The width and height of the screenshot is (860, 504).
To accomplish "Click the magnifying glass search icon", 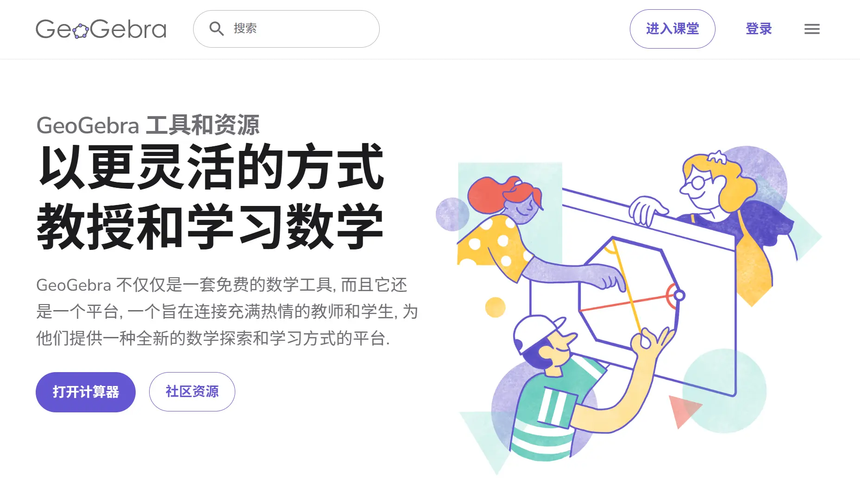I will tap(216, 29).
